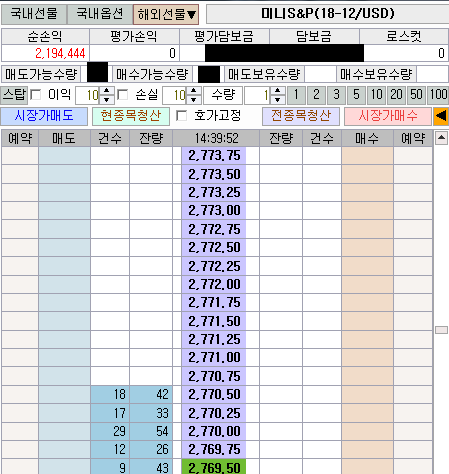Click the 수량 quantity input field
The width and height of the screenshot is (449, 474).
pos(258,95)
